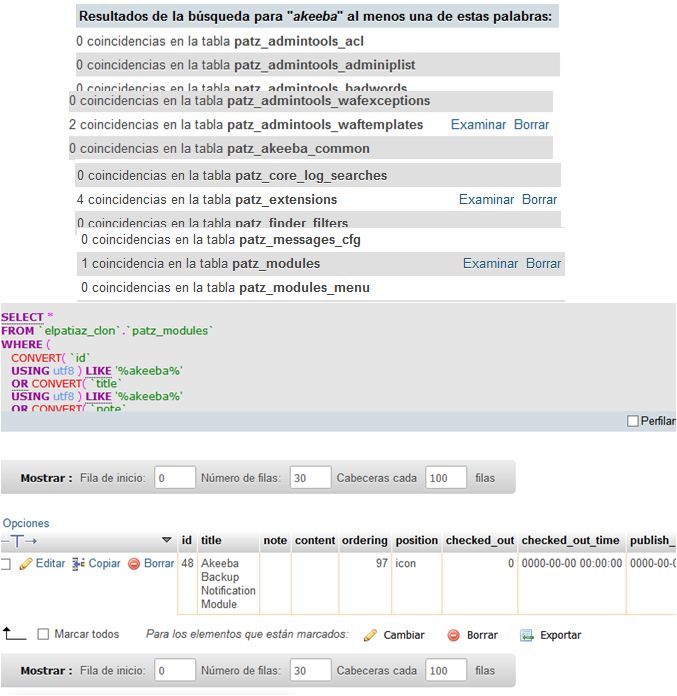Screen dimensions: 677x696
Task: Sort by the id column header
Action: click(186, 540)
